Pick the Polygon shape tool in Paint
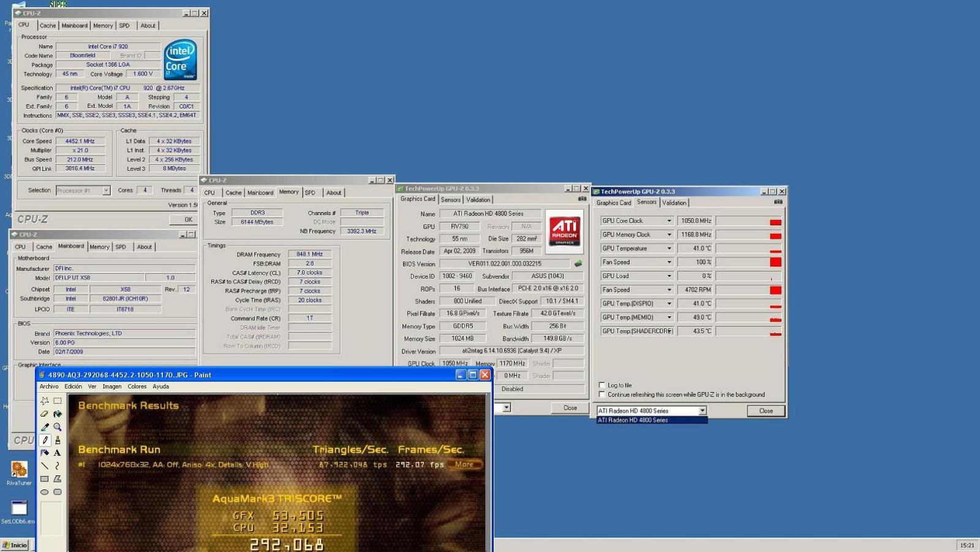Image resolution: width=980 pixels, height=552 pixels. 58,478
